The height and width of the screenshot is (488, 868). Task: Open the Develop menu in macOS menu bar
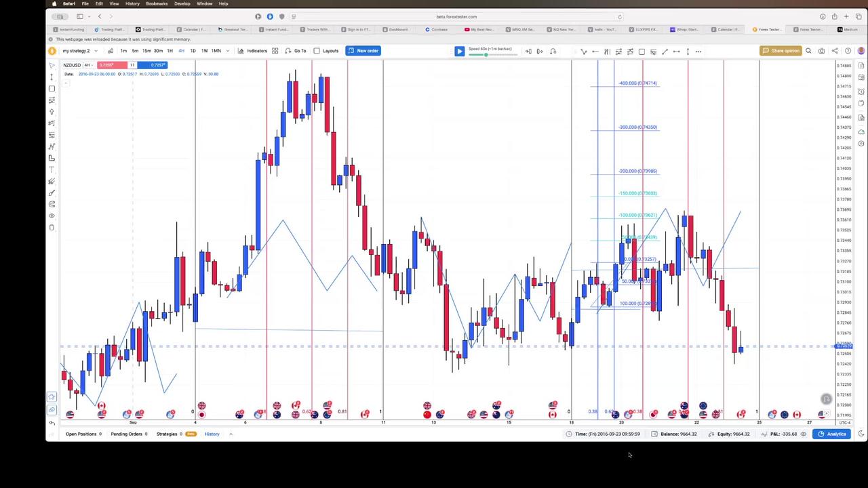(x=182, y=3)
